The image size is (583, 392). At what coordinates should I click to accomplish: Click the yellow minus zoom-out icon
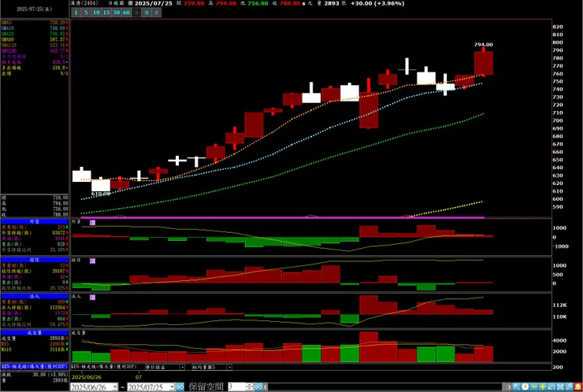coord(534,386)
